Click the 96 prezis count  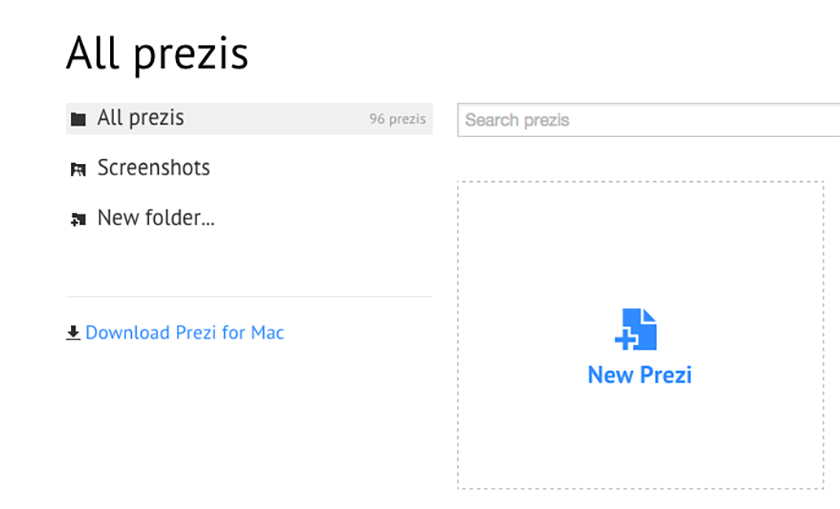pyautogui.click(x=398, y=119)
